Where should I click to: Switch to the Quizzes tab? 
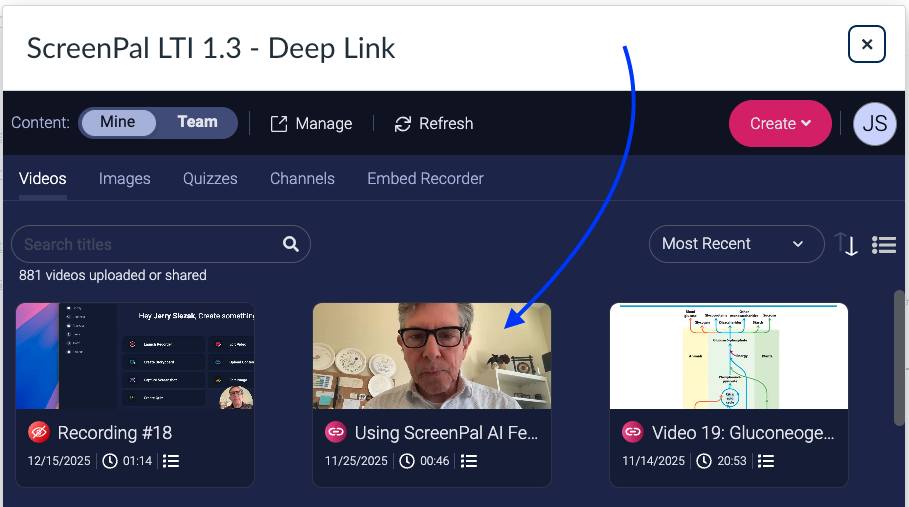click(210, 178)
